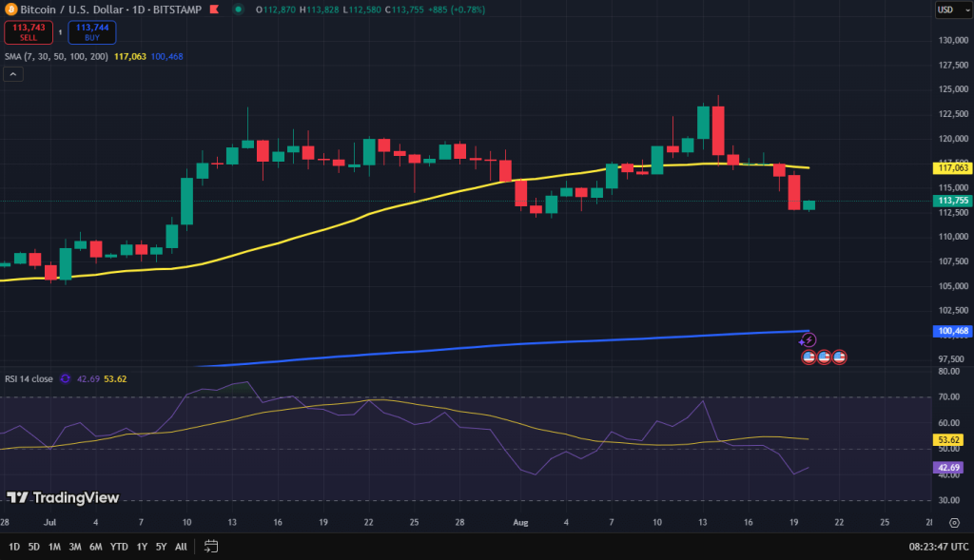Screen dimensions: 974x560
Task: Open the first US flag economic event
Action: coord(808,357)
